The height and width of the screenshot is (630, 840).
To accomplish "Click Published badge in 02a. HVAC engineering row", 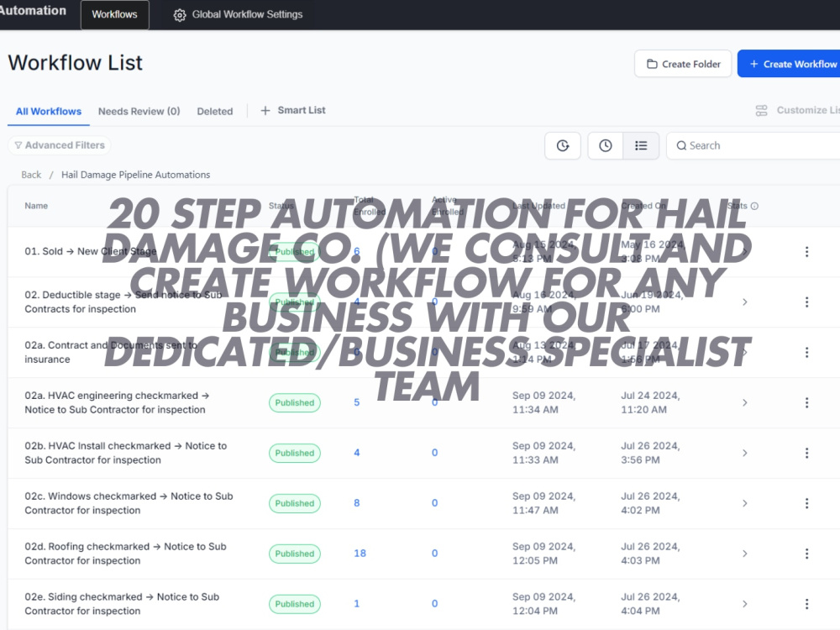I will (295, 403).
